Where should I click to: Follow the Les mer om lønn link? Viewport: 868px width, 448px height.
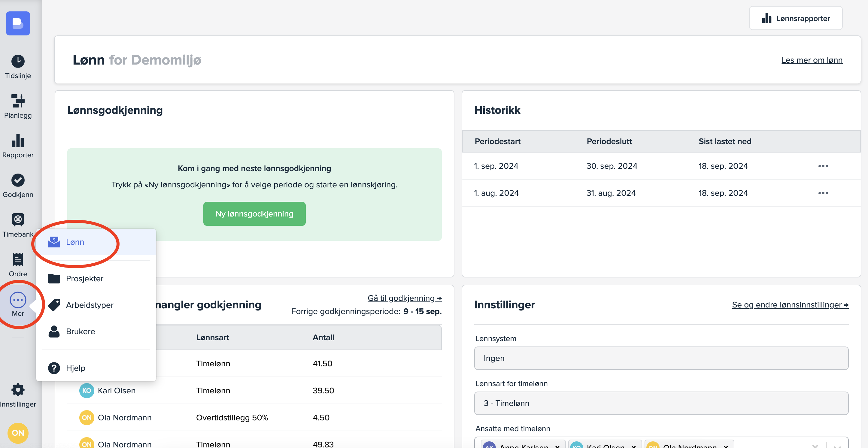(812, 60)
